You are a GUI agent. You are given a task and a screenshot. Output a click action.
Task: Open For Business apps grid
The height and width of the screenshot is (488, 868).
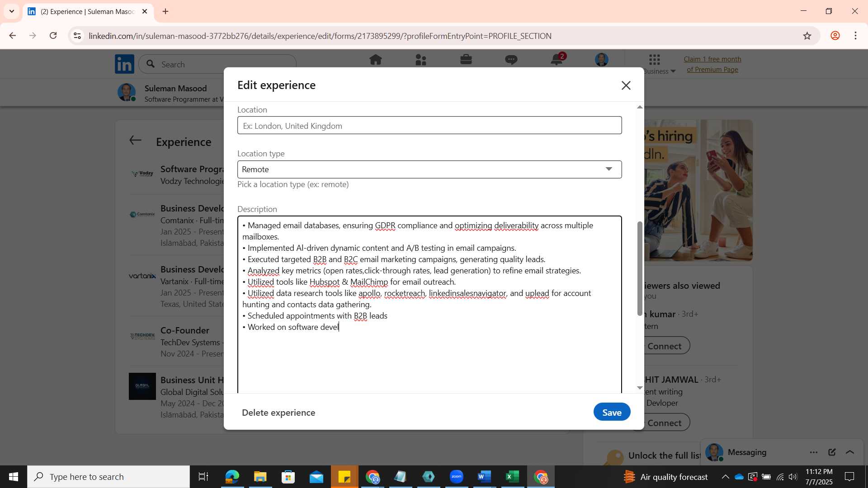[655, 59]
